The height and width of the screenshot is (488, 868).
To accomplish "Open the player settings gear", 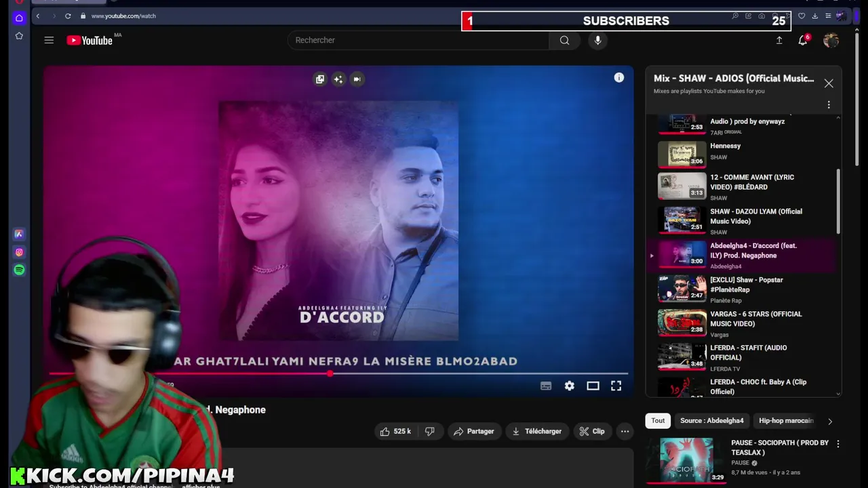I will [x=570, y=386].
